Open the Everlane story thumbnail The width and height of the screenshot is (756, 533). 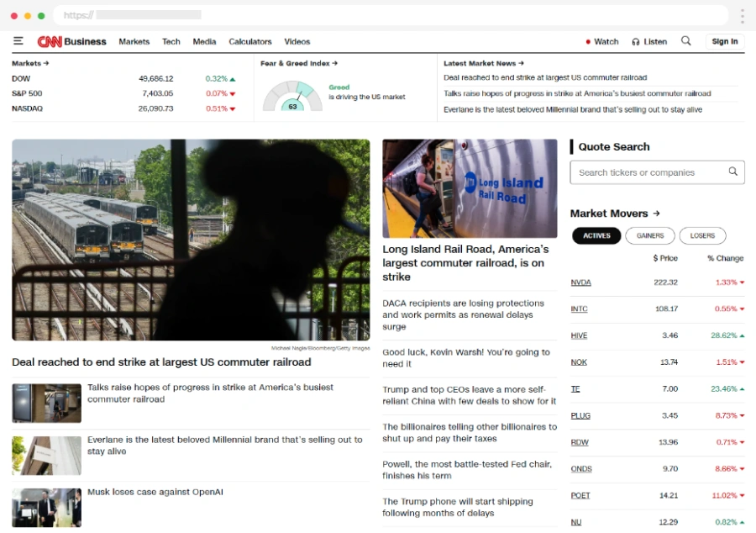(x=47, y=456)
